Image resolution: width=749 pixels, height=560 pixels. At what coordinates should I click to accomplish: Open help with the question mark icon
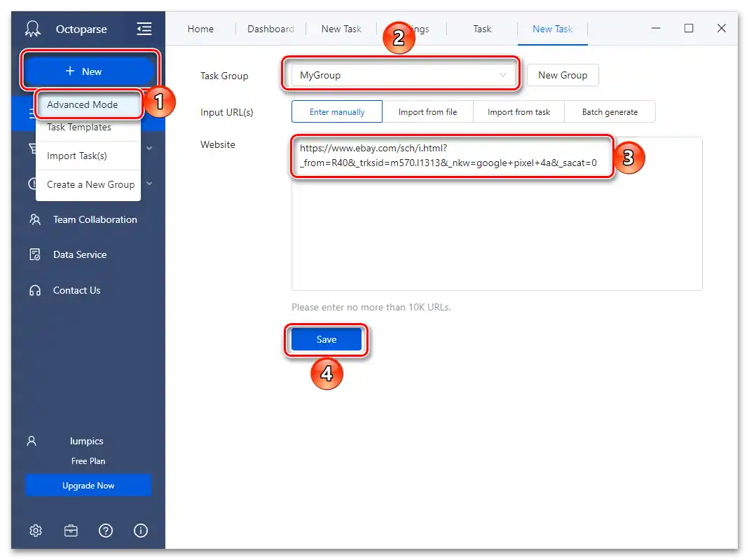coord(106,531)
